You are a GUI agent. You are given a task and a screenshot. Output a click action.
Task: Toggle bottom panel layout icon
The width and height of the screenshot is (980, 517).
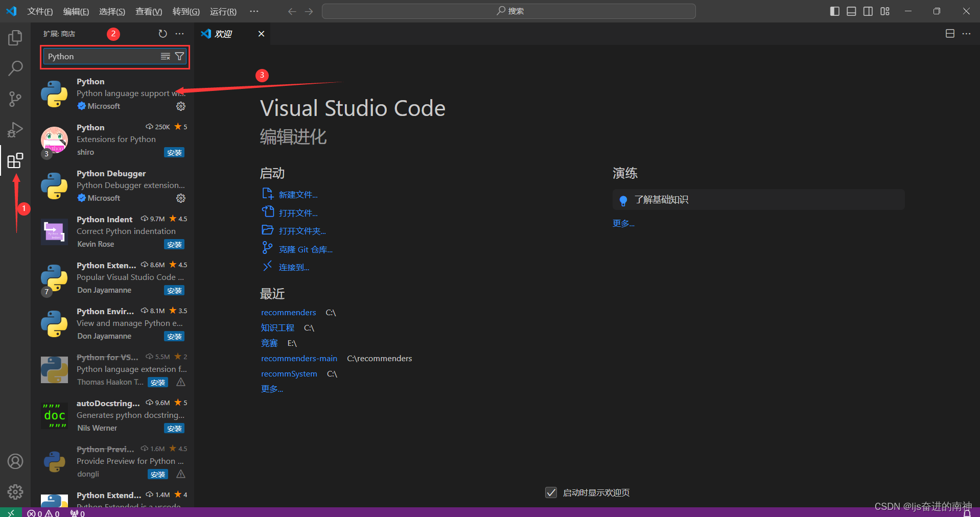[x=851, y=11]
